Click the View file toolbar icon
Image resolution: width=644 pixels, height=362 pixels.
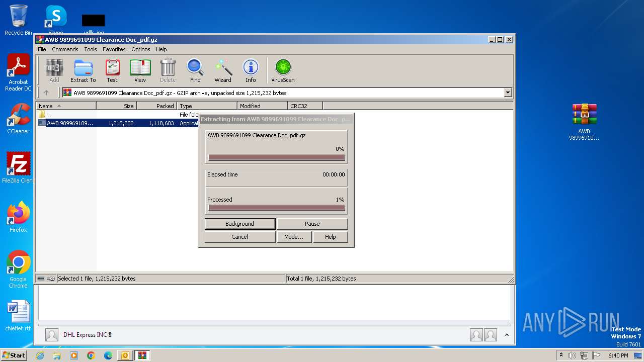(140, 71)
